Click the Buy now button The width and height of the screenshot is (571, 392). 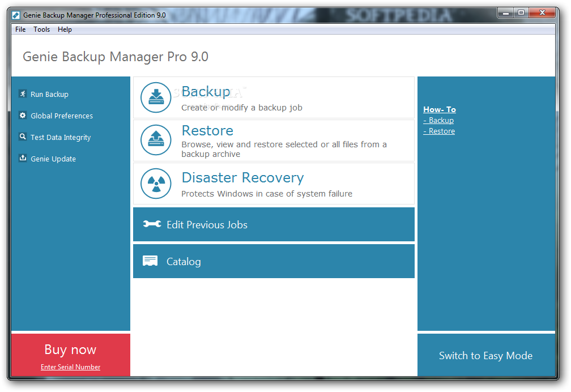coord(70,350)
